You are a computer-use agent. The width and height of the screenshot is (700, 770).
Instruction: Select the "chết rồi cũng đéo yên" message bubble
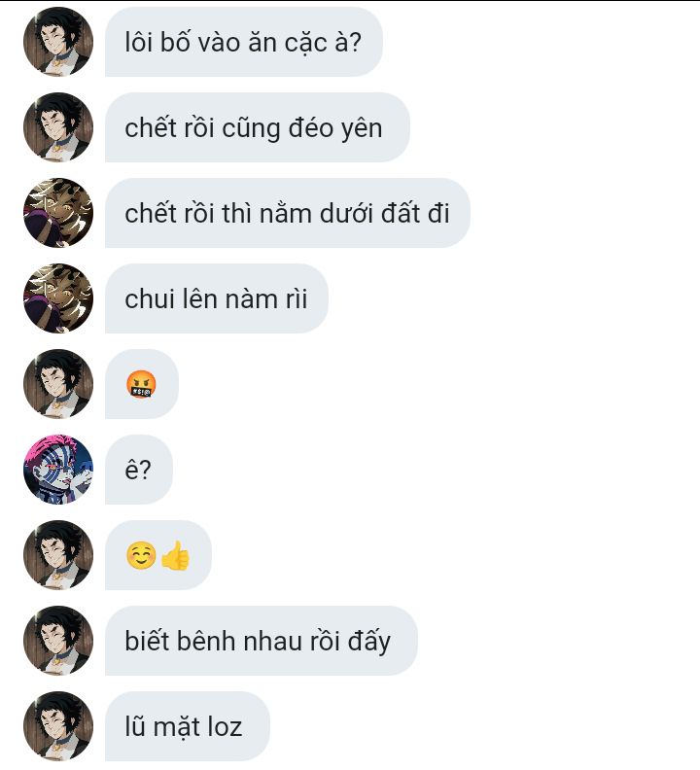258,127
